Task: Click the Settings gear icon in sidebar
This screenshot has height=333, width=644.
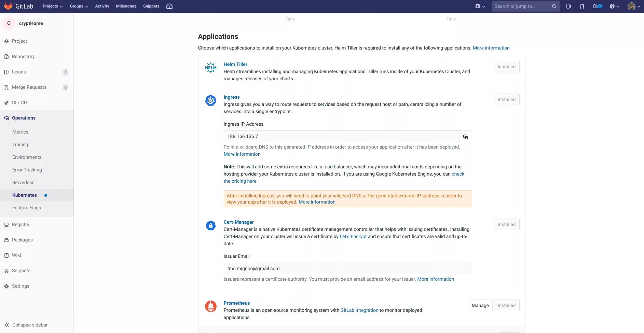Action: [x=6, y=286]
